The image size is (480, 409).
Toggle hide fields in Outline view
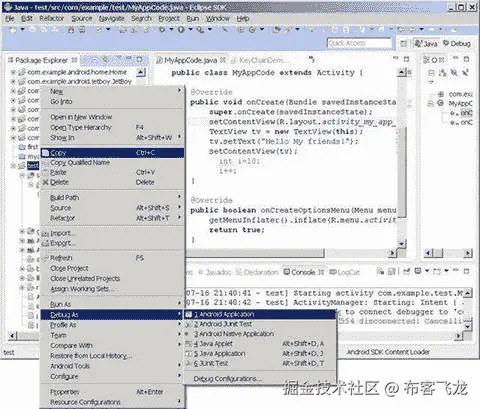(x=454, y=73)
